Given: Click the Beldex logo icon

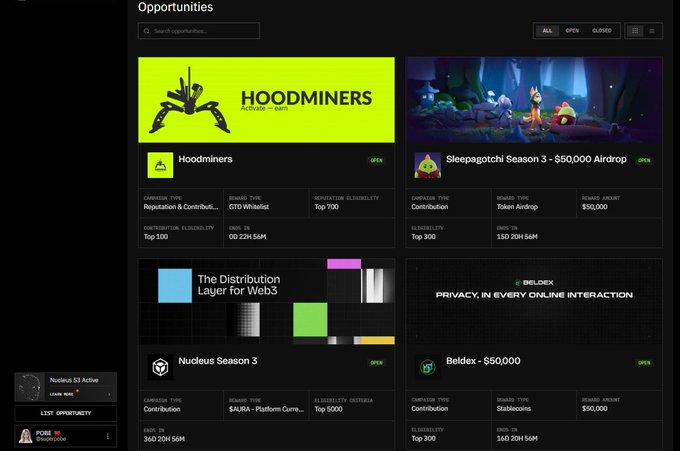Looking at the screenshot, I should (428, 367).
